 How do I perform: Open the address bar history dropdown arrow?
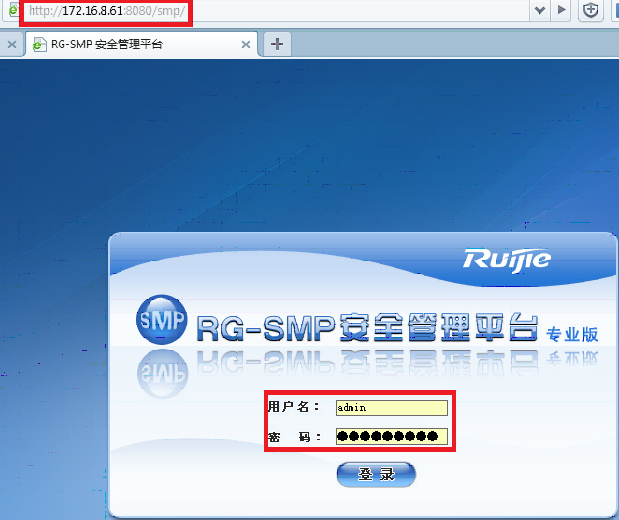pyautogui.click(x=540, y=10)
